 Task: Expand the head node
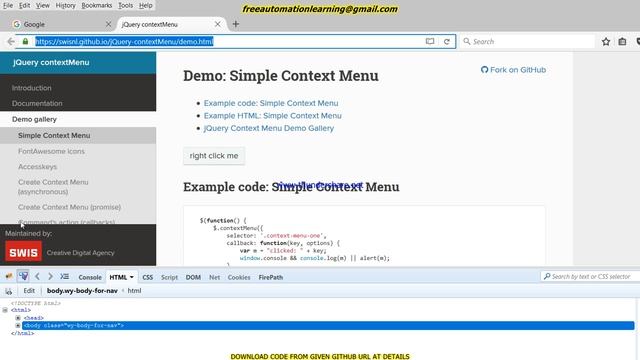point(18,318)
